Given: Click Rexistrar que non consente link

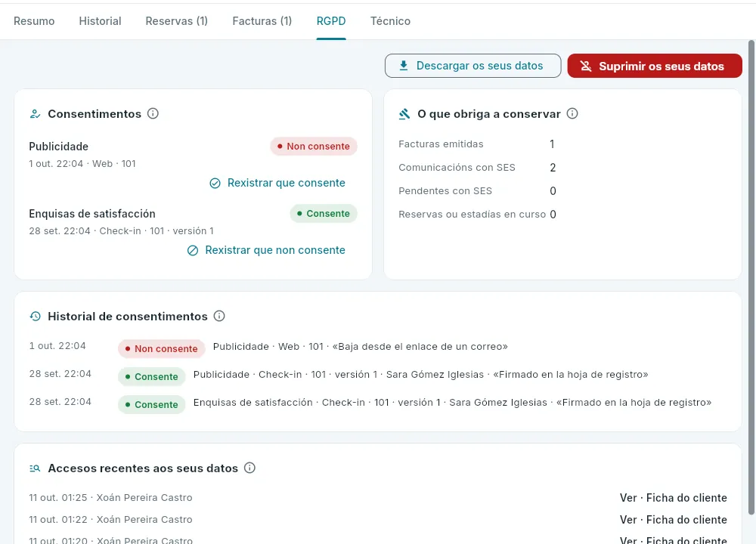Looking at the screenshot, I should (x=275, y=251).
